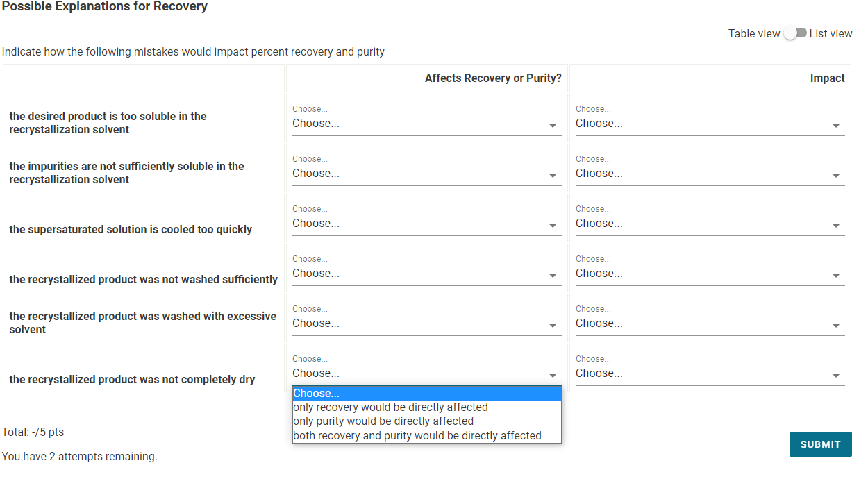
Task: Open the Recovery or Purity dropdown for cooled too quickly
Action: (426, 223)
